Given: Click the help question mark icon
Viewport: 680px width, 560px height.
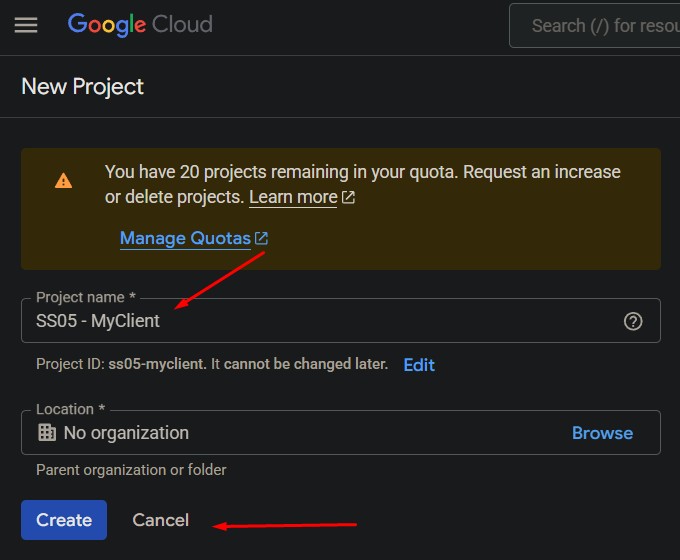Looking at the screenshot, I should pyautogui.click(x=633, y=321).
